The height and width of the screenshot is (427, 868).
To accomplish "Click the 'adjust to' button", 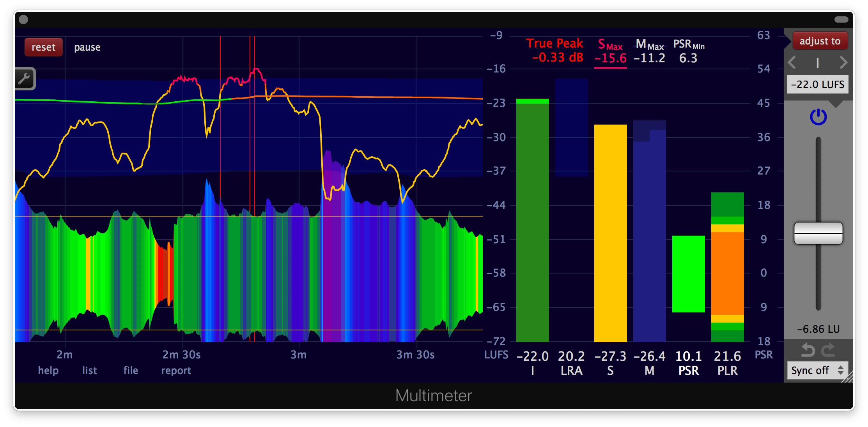I will click(x=820, y=41).
